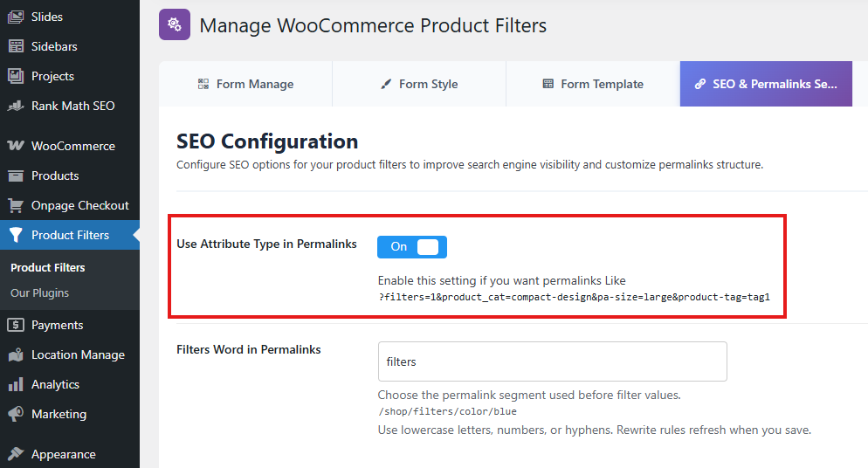Switch to the Form Template tab

(x=593, y=84)
